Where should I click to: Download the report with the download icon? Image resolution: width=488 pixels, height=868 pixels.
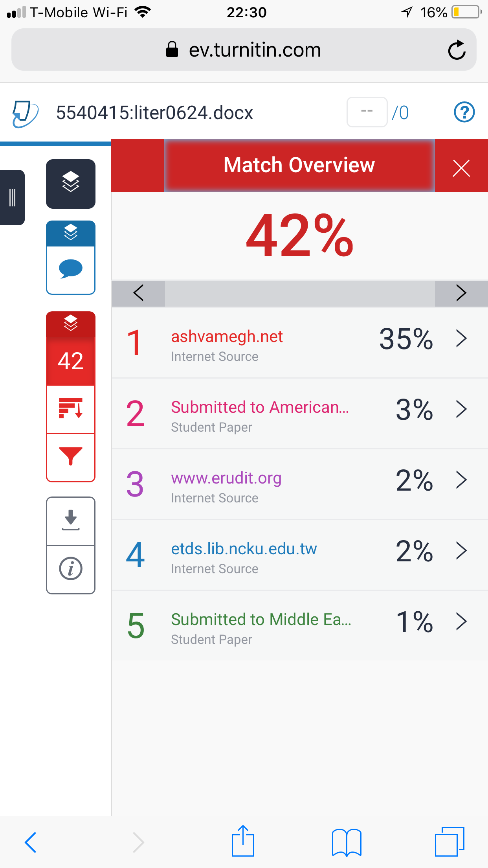coord(71,520)
